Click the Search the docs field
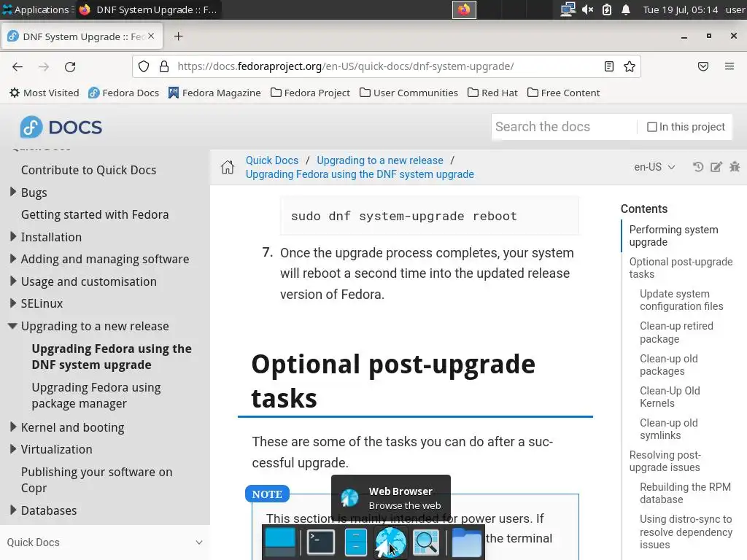Viewport: 747px width, 560px height. [564, 127]
